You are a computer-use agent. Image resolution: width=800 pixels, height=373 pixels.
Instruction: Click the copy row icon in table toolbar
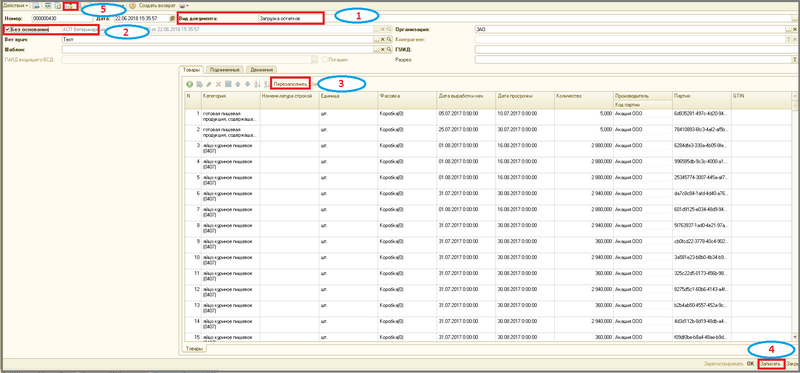199,84
